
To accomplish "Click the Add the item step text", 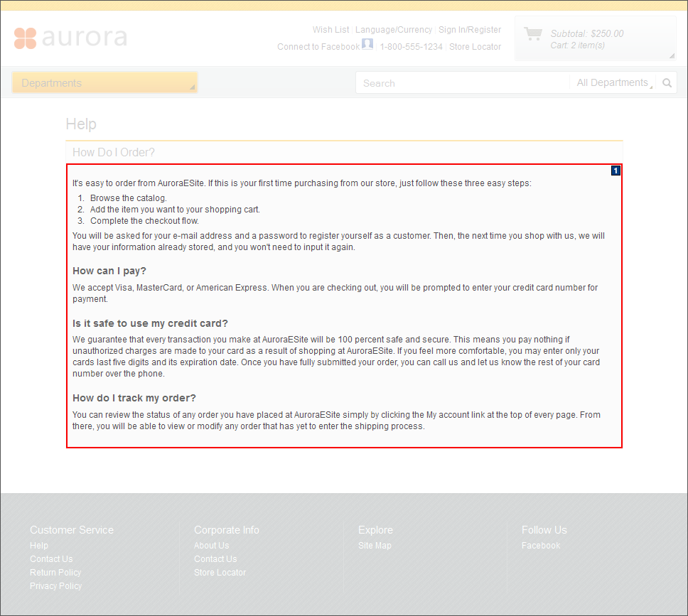I will [175, 210].
